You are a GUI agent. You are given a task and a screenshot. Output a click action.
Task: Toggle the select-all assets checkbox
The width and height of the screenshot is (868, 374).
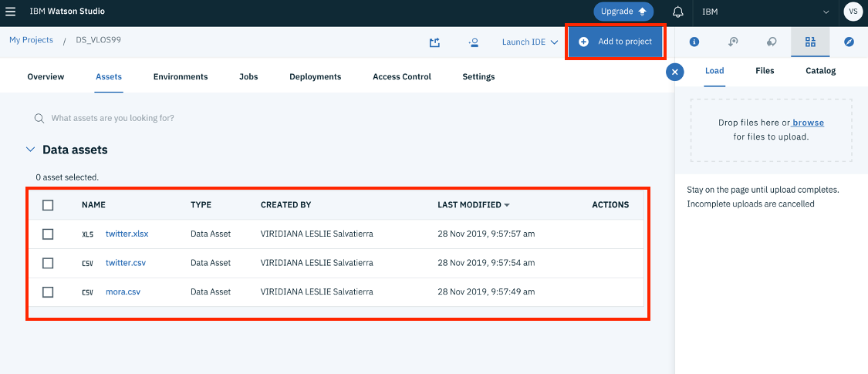click(x=48, y=205)
